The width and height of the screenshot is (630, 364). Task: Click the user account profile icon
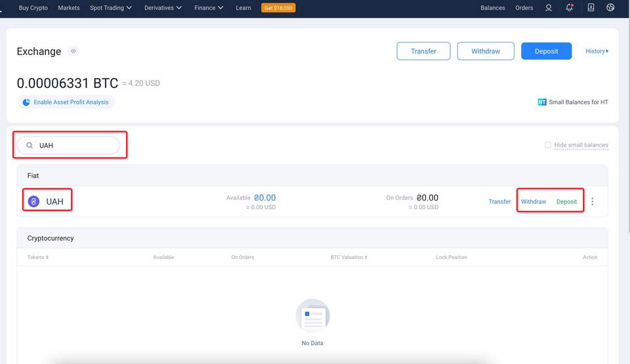point(549,8)
